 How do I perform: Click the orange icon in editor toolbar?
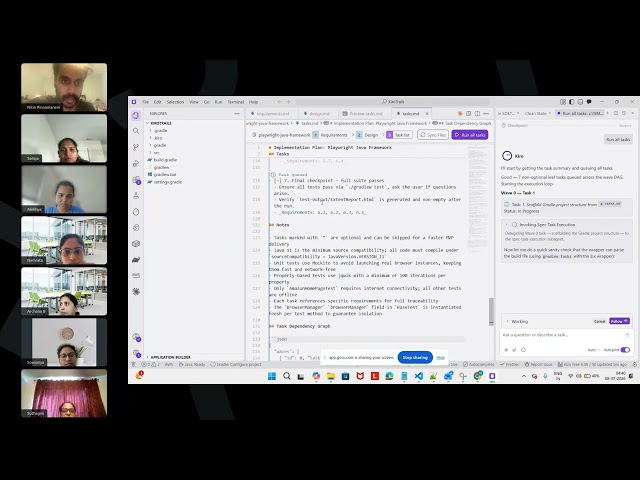click(460, 113)
